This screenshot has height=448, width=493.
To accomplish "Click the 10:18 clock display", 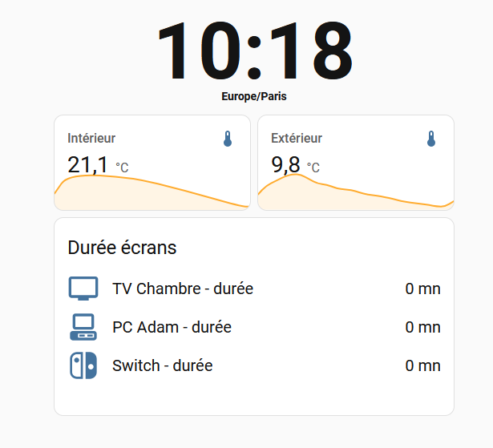I will pyautogui.click(x=254, y=50).
